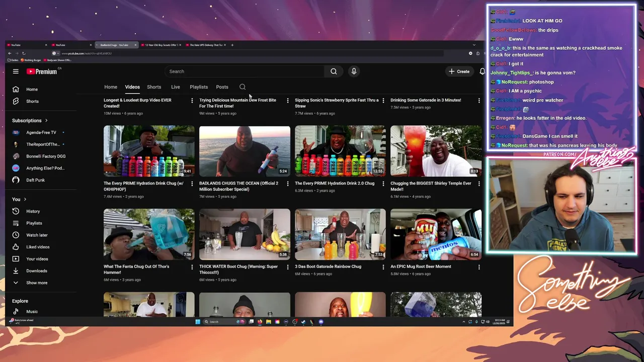Switch to 12-Year-Old Boy Scouts browser tab

(x=161, y=45)
